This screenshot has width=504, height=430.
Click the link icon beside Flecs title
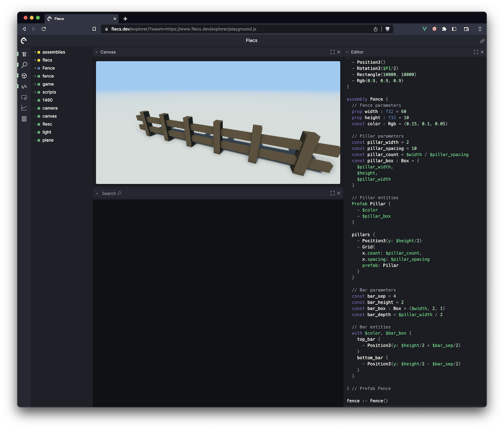[482, 41]
